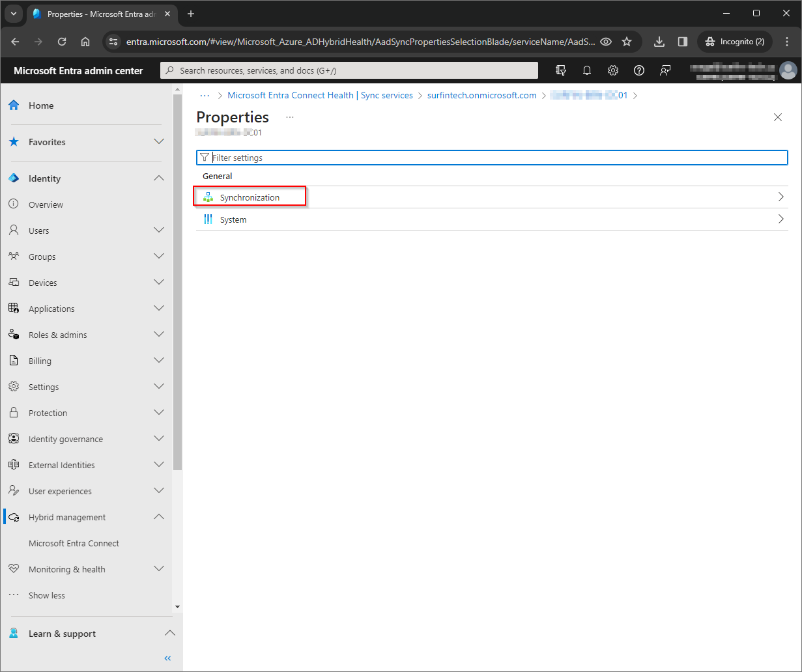
Task: Click the account avatar in header
Action: pos(788,70)
